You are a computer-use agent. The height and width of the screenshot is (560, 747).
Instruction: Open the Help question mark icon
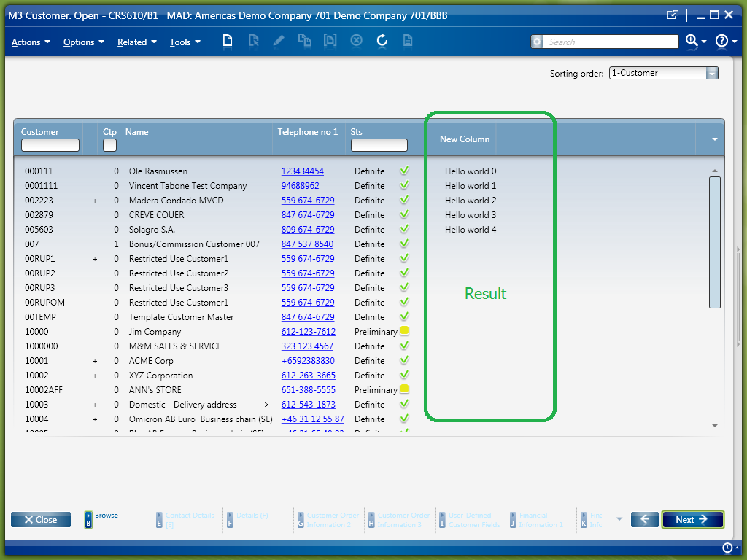click(x=722, y=42)
